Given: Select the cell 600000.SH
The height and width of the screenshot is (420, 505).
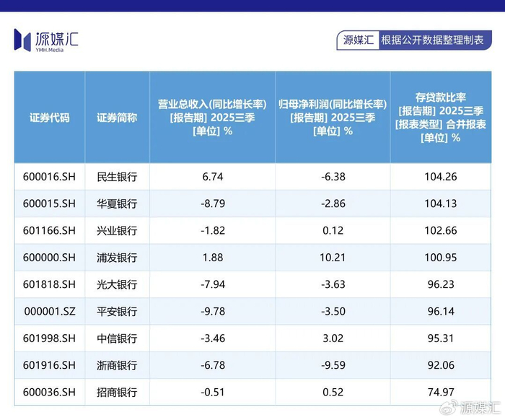Looking at the screenshot, I should 49,258.
